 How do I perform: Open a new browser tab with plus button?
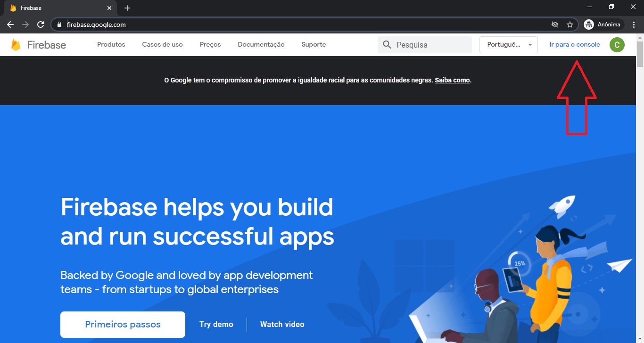coord(127,8)
